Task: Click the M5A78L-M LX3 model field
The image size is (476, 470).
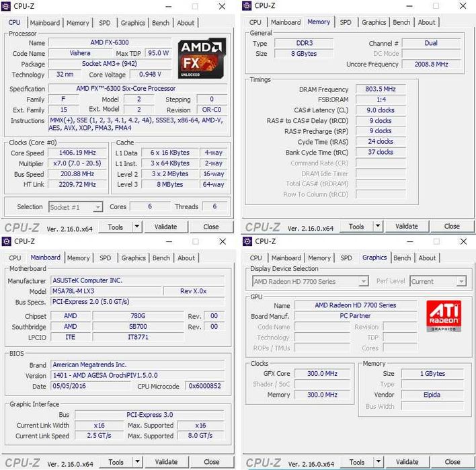Action: click(106, 291)
